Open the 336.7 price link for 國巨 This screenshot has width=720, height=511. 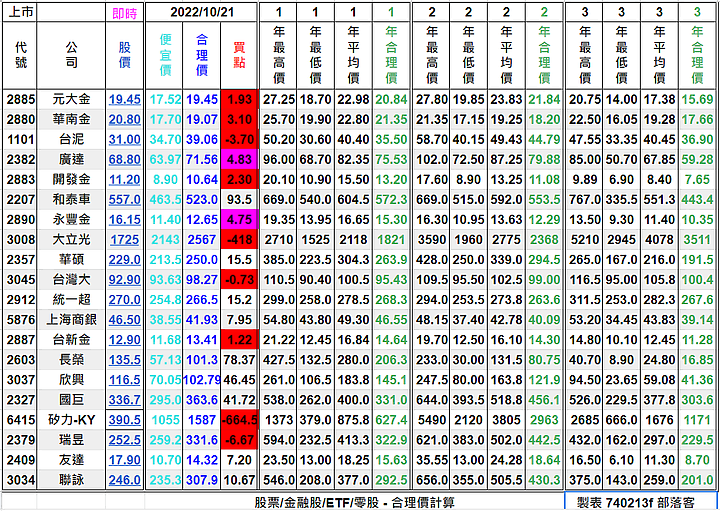coord(124,400)
